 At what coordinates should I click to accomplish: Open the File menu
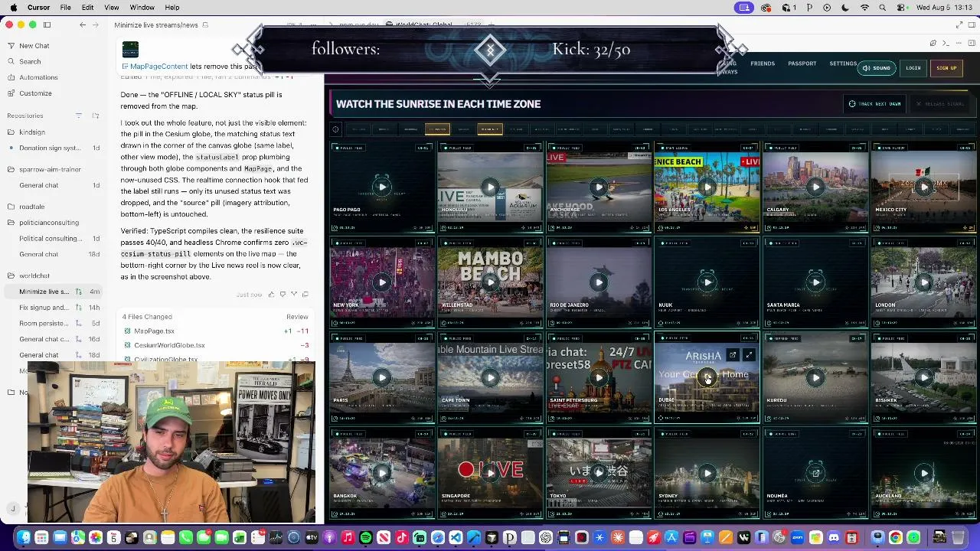pyautogui.click(x=66, y=8)
